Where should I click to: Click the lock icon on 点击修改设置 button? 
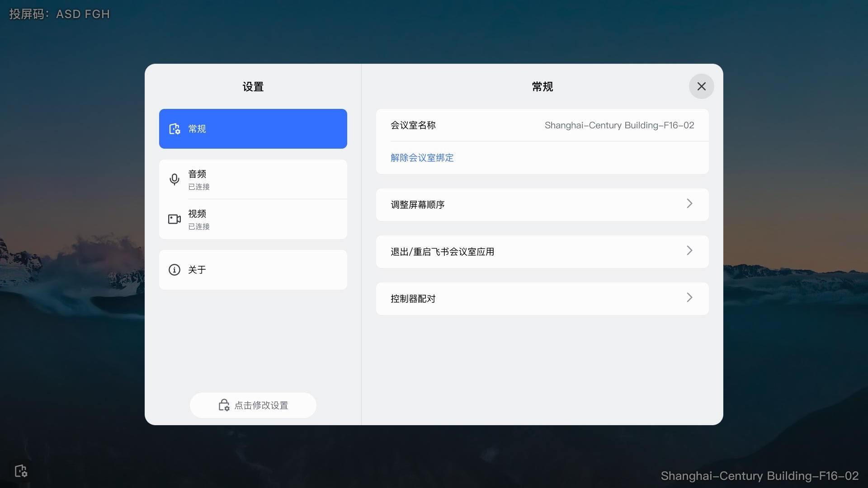(224, 405)
